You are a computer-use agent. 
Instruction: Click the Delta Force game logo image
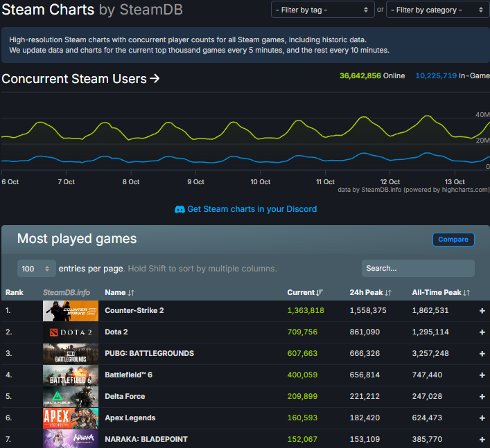(70, 397)
